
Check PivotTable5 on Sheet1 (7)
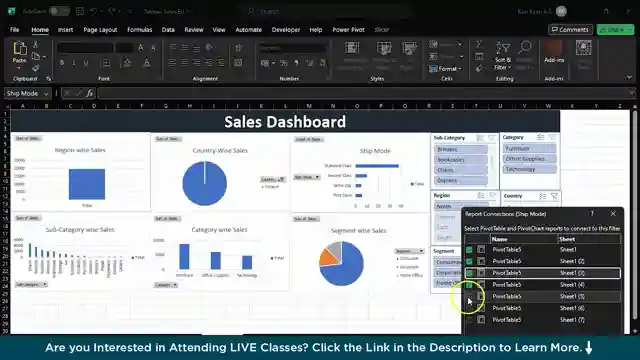(469, 320)
